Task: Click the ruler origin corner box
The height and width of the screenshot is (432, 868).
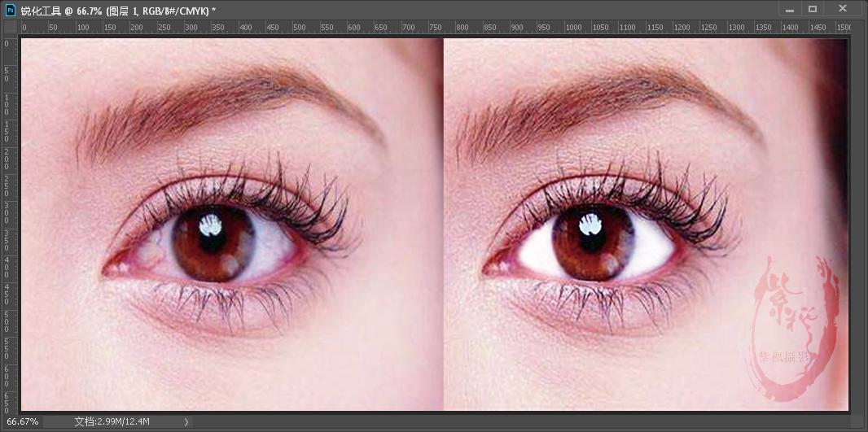Action: pyautogui.click(x=11, y=28)
